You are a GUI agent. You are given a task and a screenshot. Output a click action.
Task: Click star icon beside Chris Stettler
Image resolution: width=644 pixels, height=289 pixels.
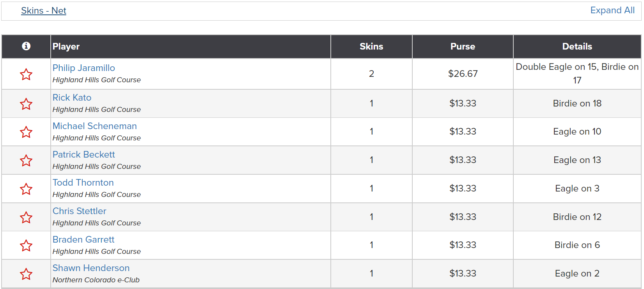pos(26,217)
